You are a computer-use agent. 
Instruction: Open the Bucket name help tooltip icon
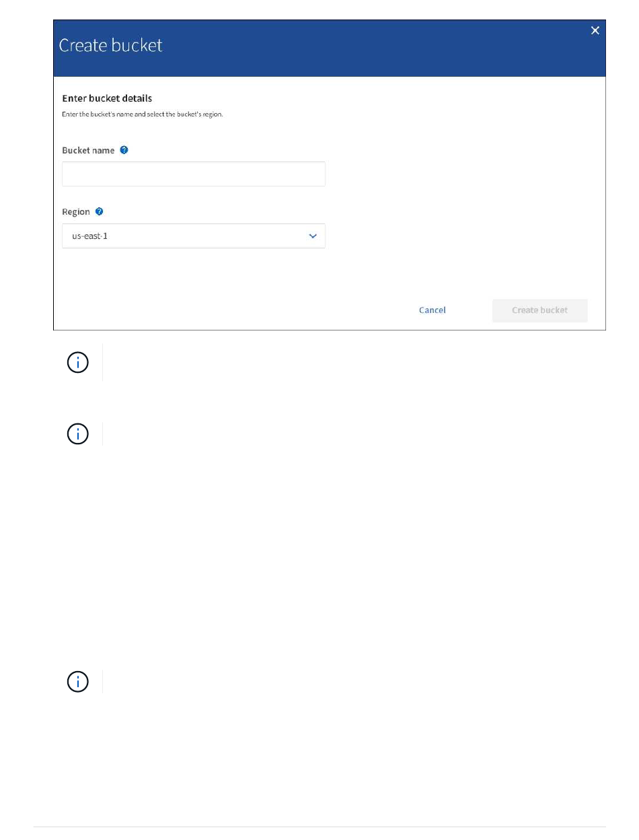click(124, 150)
